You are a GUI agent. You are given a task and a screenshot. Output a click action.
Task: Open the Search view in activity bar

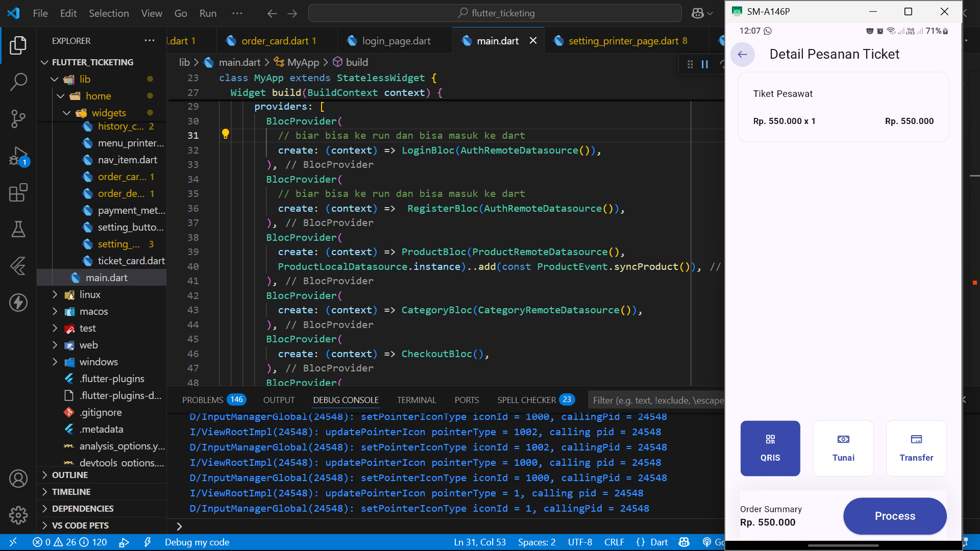(18, 82)
